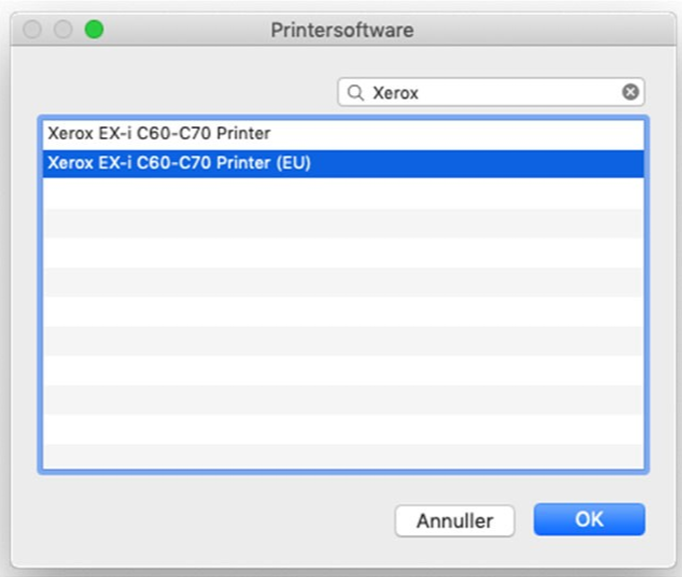This screenshot has height=577, width=682.
Task: Click the grayed-out close window button
Action: click(32, 30)
